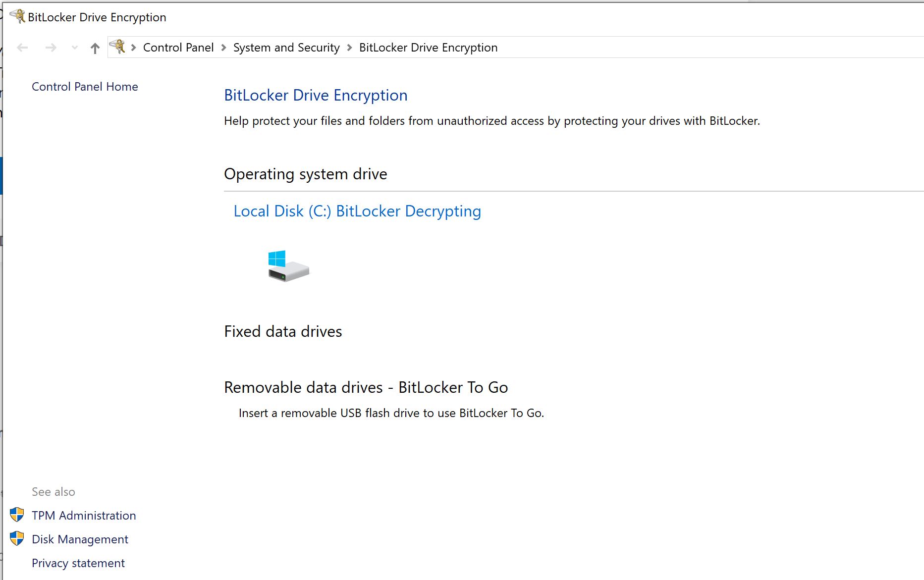This screenshot has width=924, height=580.
Task: Open the recent locations dropdown arrow
Action: coord(74,48)
